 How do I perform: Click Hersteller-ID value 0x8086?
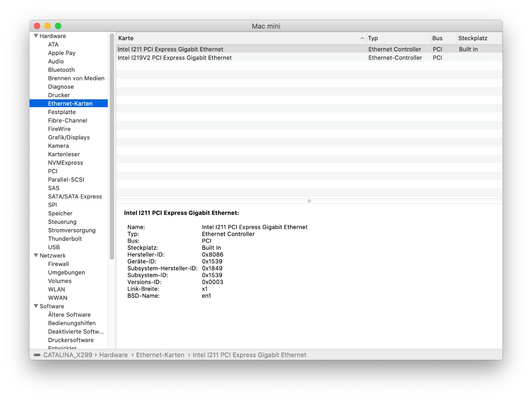click(213, 255)
